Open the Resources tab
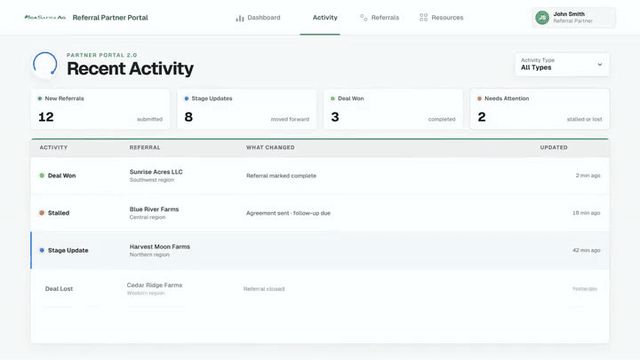The image size is (640, 360). (x=441, y=18)
